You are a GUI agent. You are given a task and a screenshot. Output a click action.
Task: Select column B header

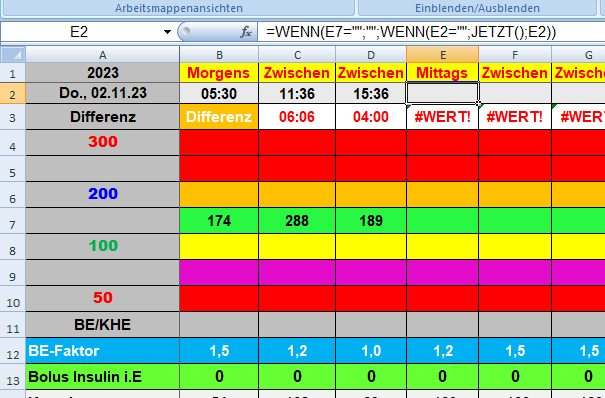click(x=219, y=55)
